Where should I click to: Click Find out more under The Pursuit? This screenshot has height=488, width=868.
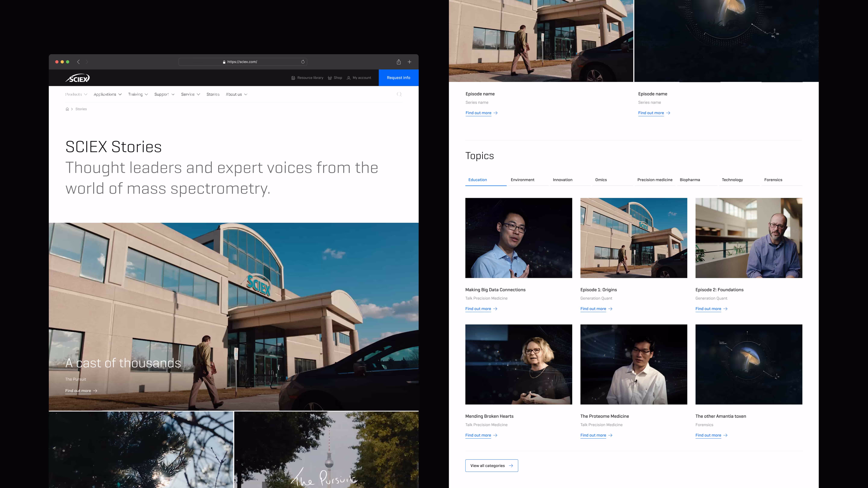(x=81, y=391)
